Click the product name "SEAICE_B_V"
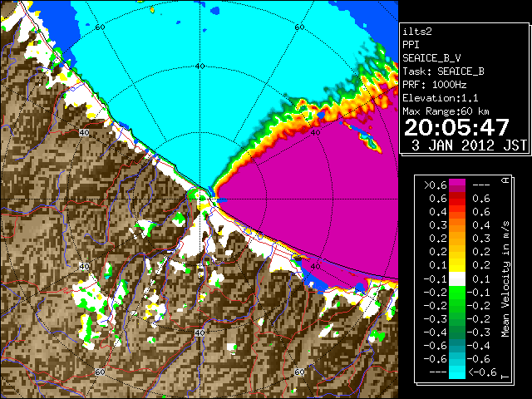 click(431, 58)
